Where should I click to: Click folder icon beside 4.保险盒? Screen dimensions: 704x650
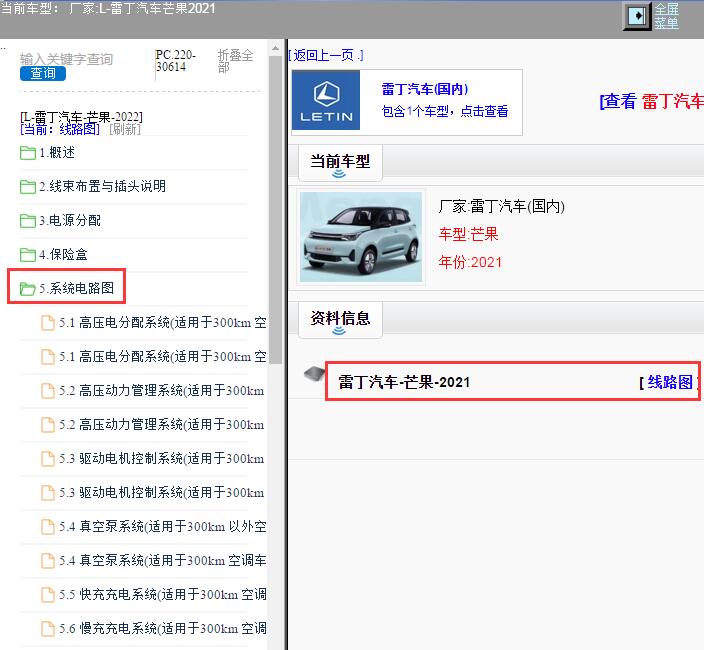pos(28,255)
